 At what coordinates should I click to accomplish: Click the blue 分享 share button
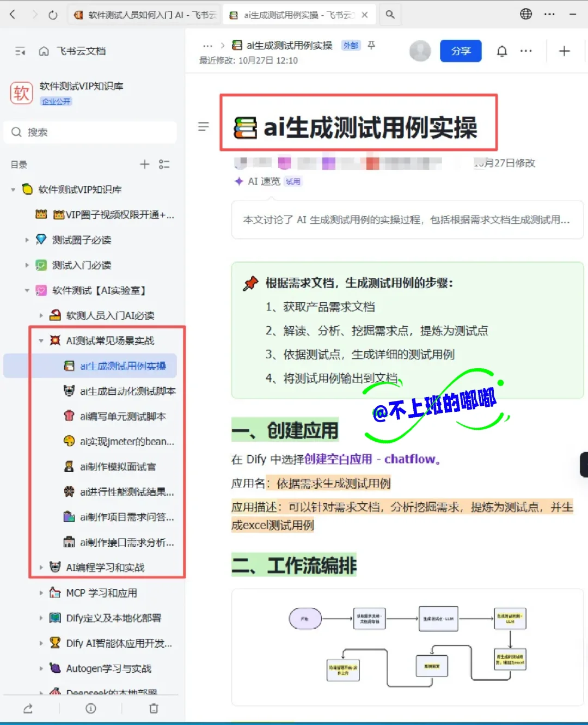click(x=461, y=51)
